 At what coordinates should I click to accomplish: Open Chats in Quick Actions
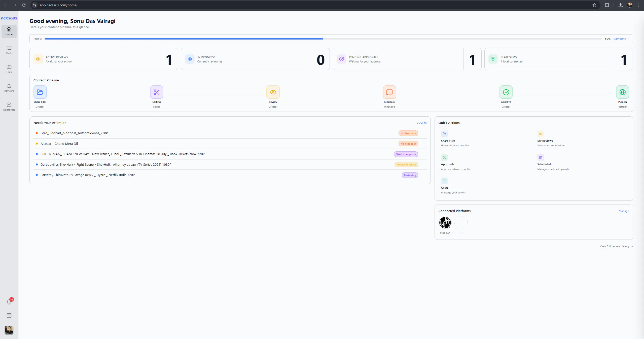point(453,186)
